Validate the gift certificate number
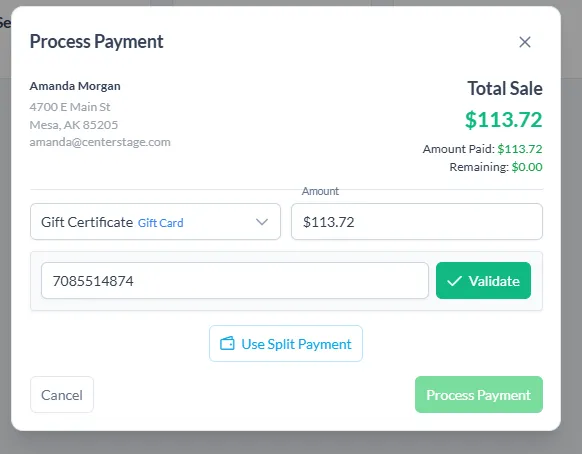The width and height of the screenshot is (582, 454). [x=483, y=281]
